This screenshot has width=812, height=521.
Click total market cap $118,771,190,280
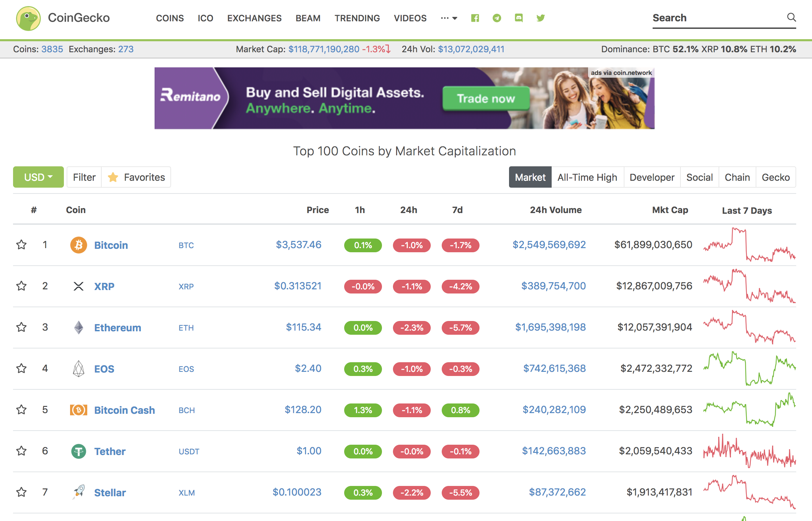click(324, 49)
